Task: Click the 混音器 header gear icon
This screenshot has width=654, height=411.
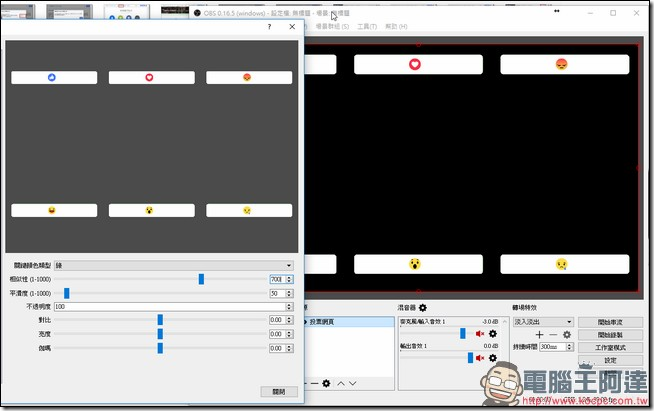Action: (x=422, y=308)
